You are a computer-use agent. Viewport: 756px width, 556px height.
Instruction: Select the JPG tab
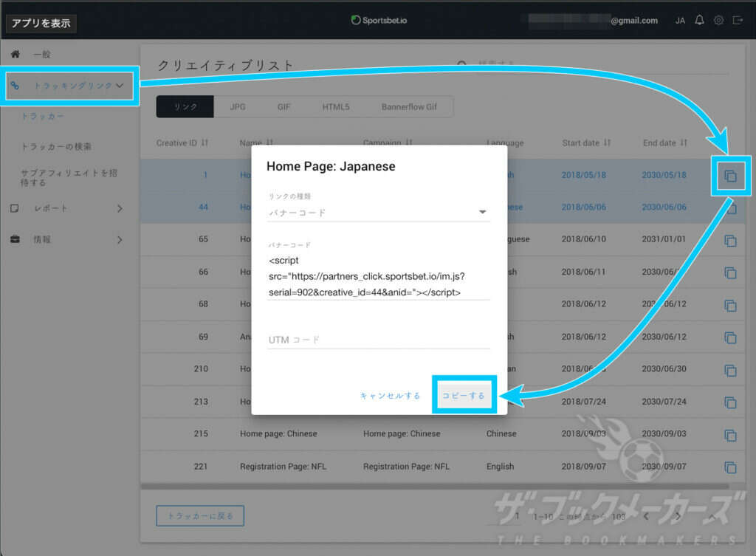pos(238,106)
